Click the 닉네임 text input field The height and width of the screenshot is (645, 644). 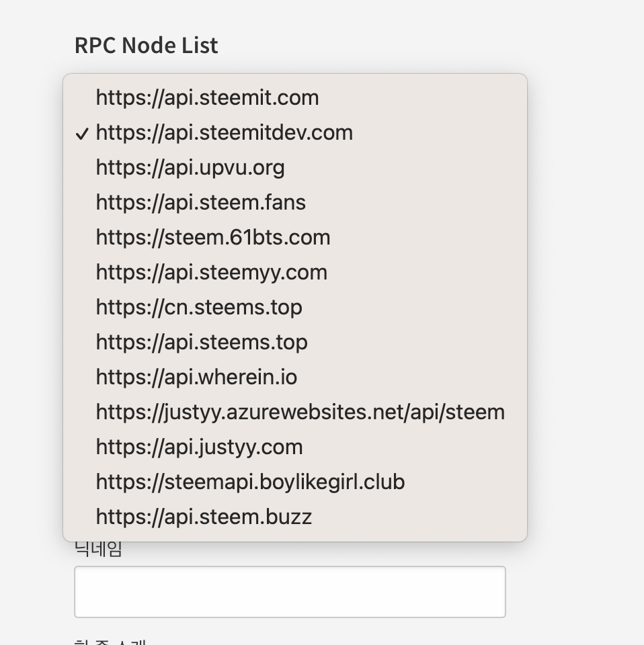point(289,591)
